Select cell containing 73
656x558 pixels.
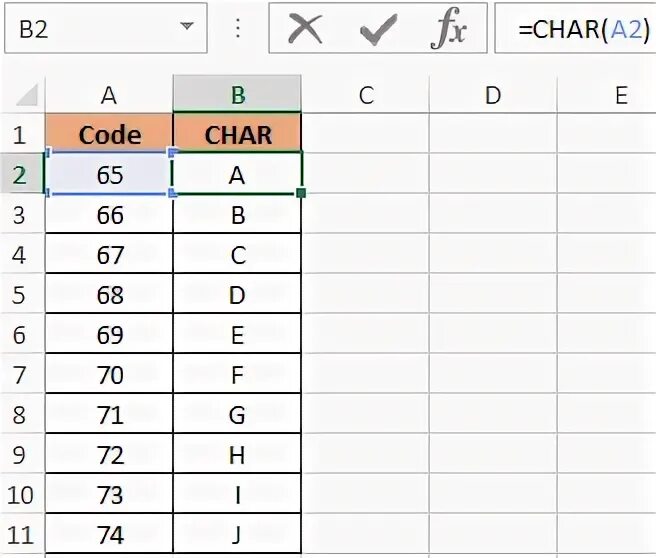(109, 493)
